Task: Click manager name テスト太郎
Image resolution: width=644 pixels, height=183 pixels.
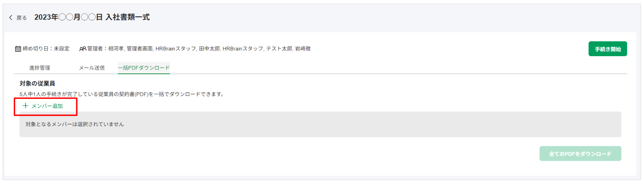Action: 279,49
